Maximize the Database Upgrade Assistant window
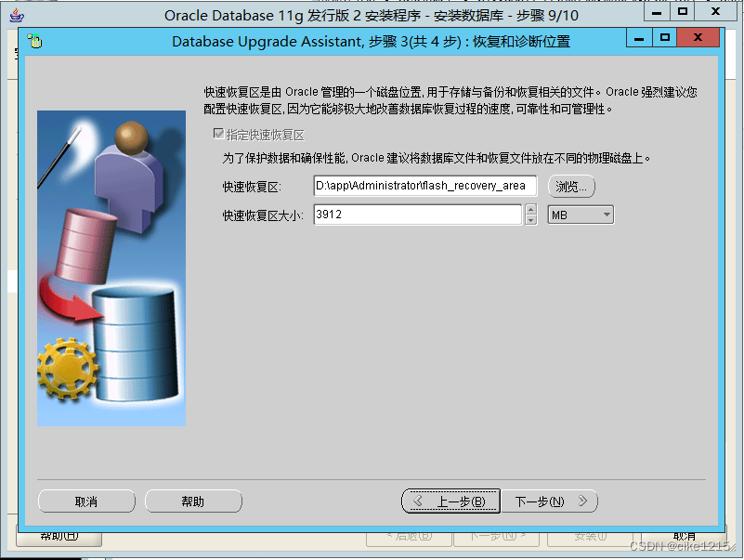 pos(665,37)
